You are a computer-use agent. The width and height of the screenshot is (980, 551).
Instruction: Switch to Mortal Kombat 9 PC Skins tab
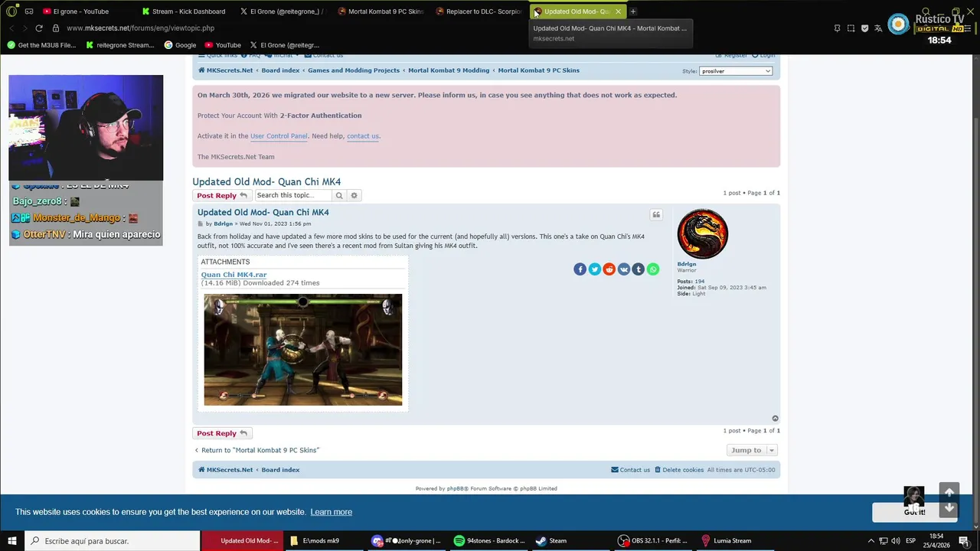click(380, 11)
